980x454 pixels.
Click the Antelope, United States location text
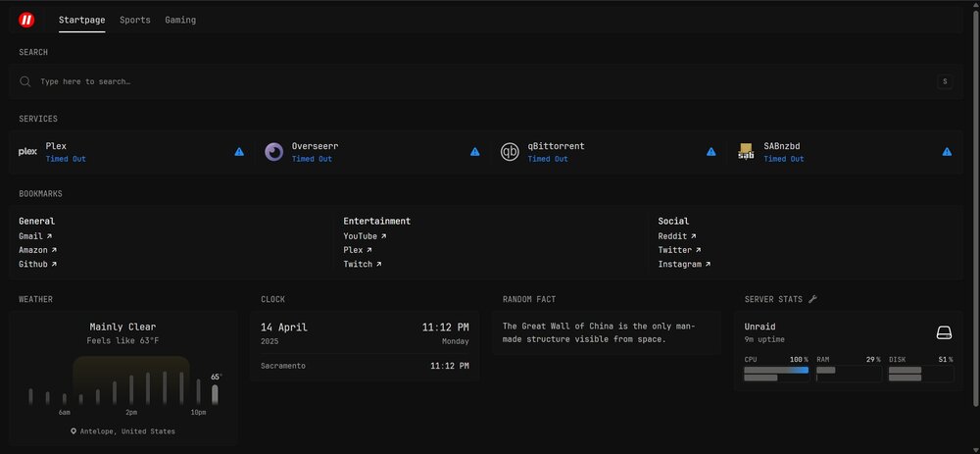(127, 431)
